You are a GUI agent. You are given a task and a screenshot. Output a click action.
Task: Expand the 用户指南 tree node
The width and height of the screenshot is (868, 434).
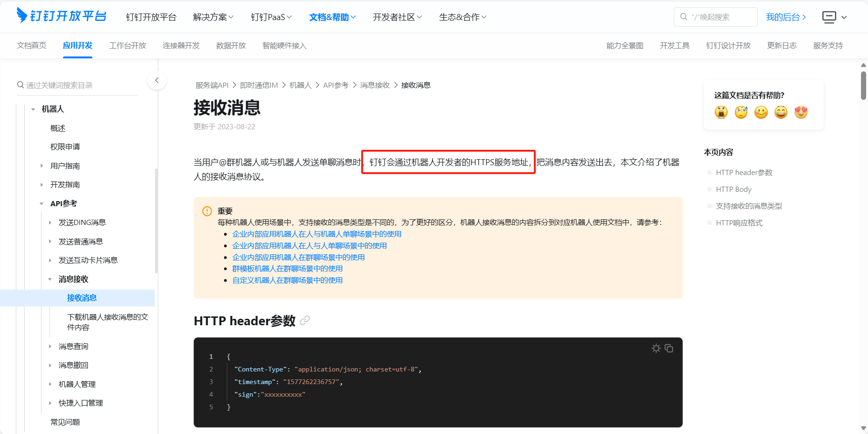coord(42,166)
